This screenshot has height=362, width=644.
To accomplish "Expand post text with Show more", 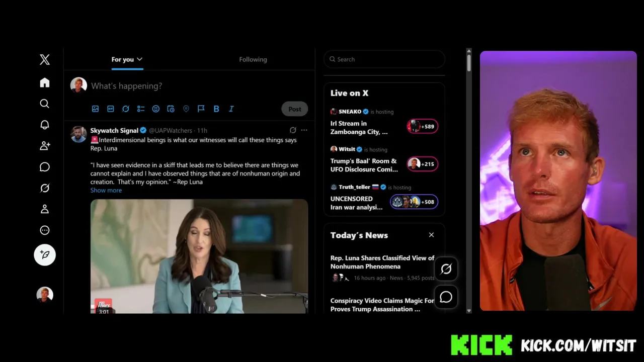I will tap(106, 190).
